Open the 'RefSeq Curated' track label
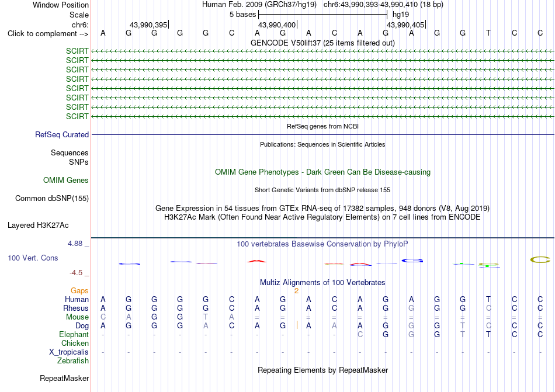 (62, 135)
